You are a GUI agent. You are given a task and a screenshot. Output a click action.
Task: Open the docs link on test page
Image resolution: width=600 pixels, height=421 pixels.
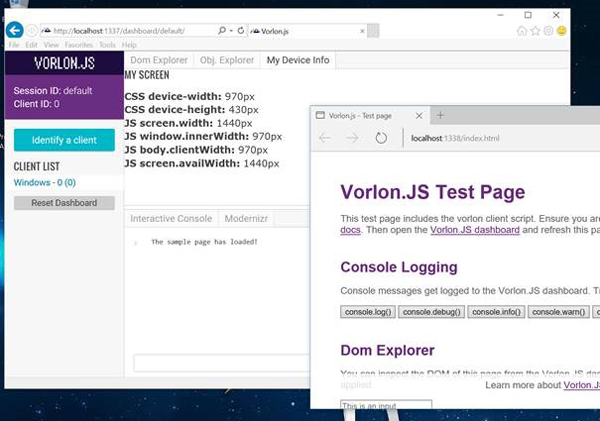point(351,230)
